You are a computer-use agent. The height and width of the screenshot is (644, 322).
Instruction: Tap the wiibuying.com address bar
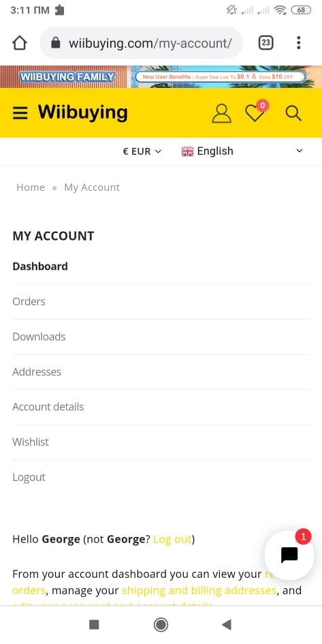click(141, 43)
